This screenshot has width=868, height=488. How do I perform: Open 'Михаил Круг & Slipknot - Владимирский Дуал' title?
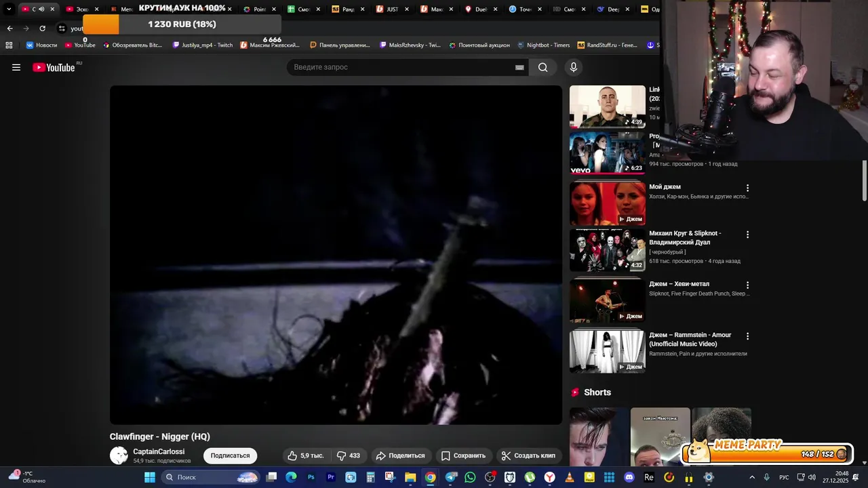click(x=685, y=237)
